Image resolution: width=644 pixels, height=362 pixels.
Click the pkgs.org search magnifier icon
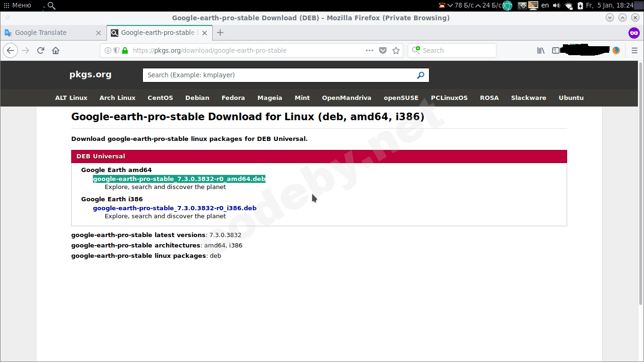coord(421,75)
